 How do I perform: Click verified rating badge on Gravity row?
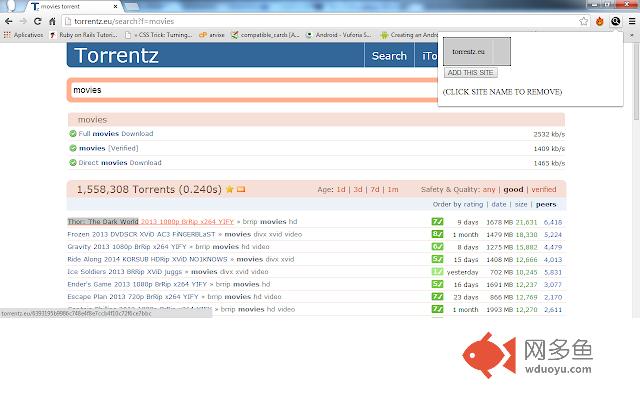[437, 247]
